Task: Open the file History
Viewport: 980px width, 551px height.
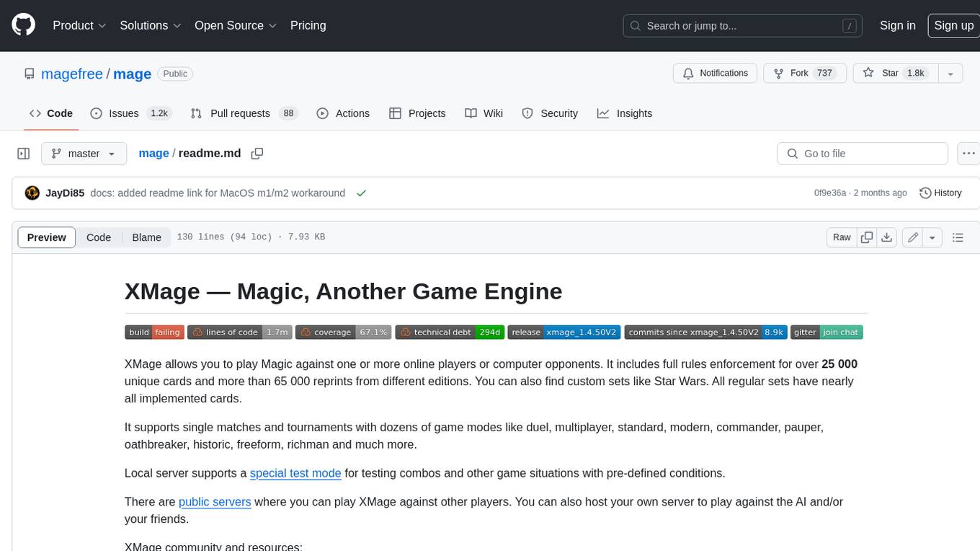Action: pos(940,193)
